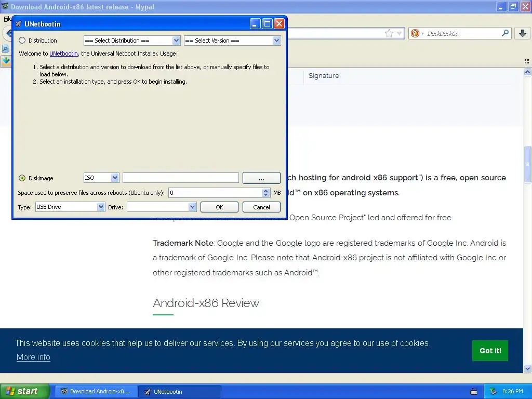Open the File menu in Mypal
This screenshot has width=532, height=399.
7,19
